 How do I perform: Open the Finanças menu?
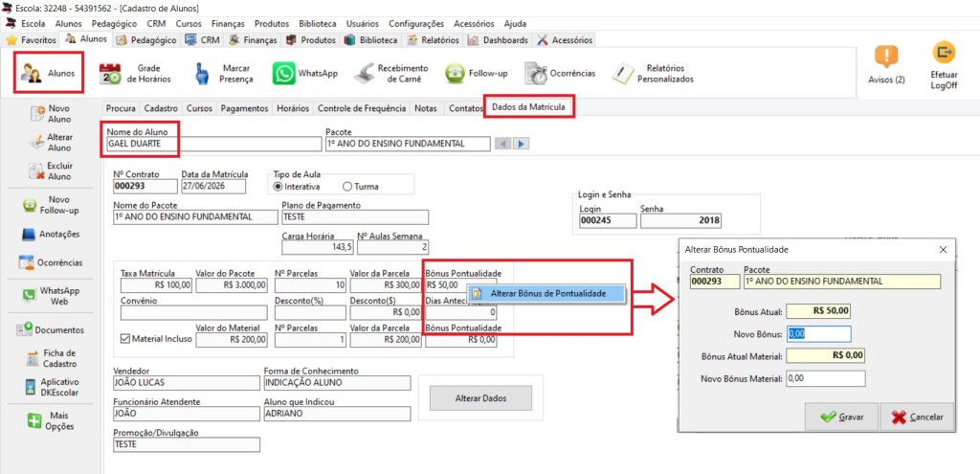pos(228,24)
